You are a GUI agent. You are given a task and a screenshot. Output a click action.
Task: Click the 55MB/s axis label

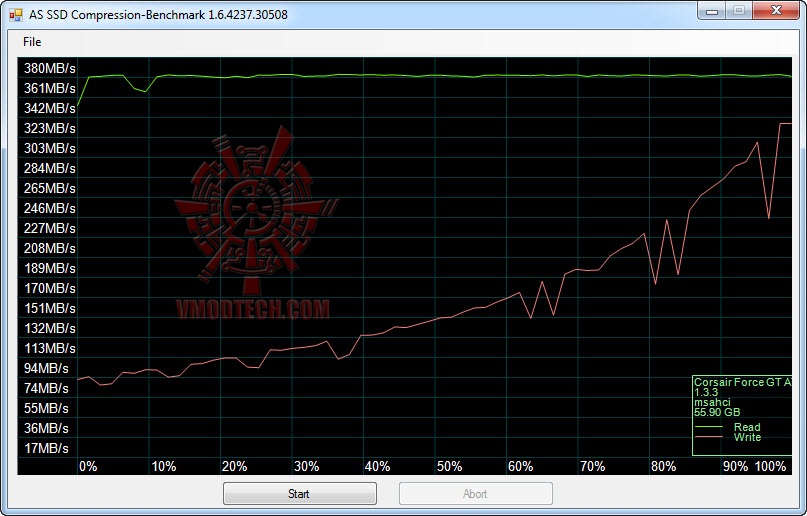tap(46, 408)
